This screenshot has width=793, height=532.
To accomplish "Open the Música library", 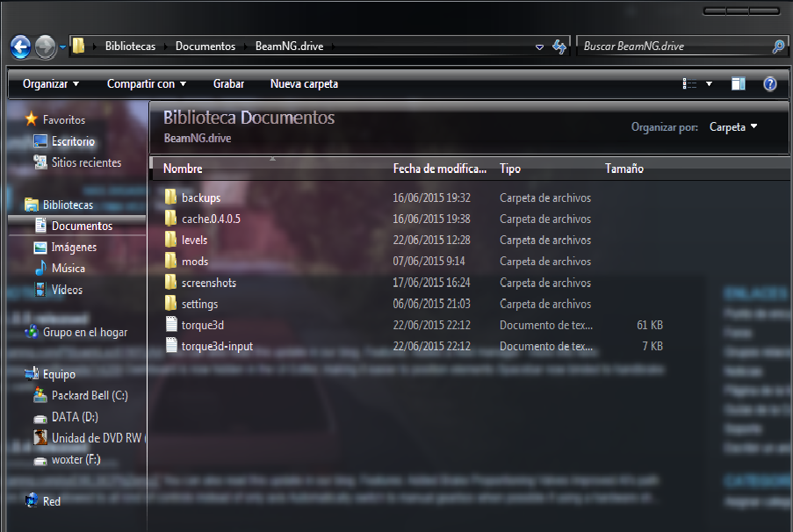I will (68, 269).
